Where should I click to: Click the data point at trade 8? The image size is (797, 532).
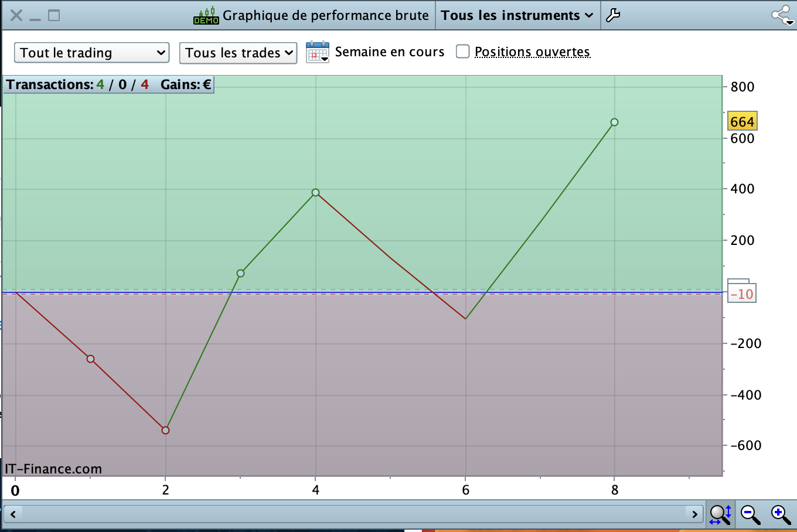tap(614, 122)
